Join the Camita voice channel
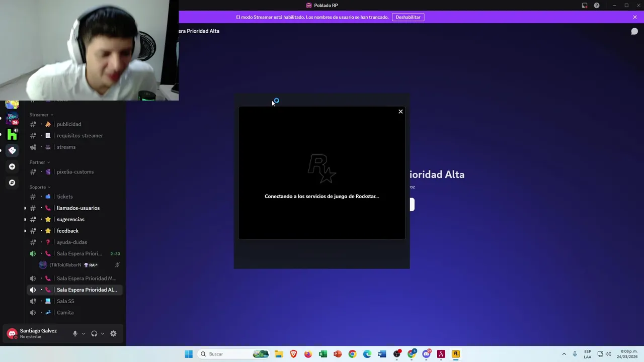644x362 pixels. click(75, 313)
